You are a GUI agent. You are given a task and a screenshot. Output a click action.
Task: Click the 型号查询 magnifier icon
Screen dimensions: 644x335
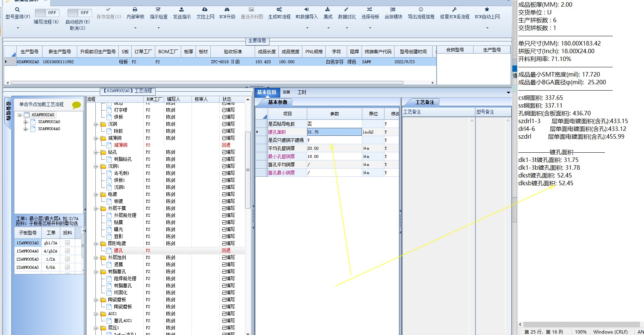point(17,10)
